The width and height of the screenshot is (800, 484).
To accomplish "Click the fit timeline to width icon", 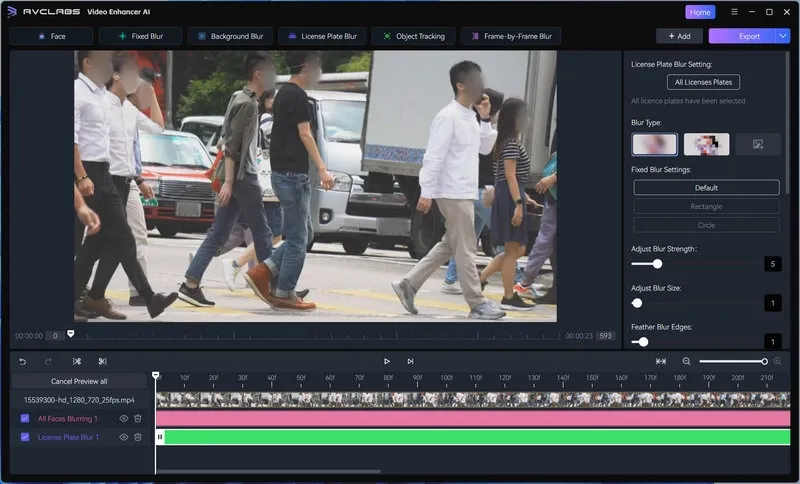I will tap(661, 361).
